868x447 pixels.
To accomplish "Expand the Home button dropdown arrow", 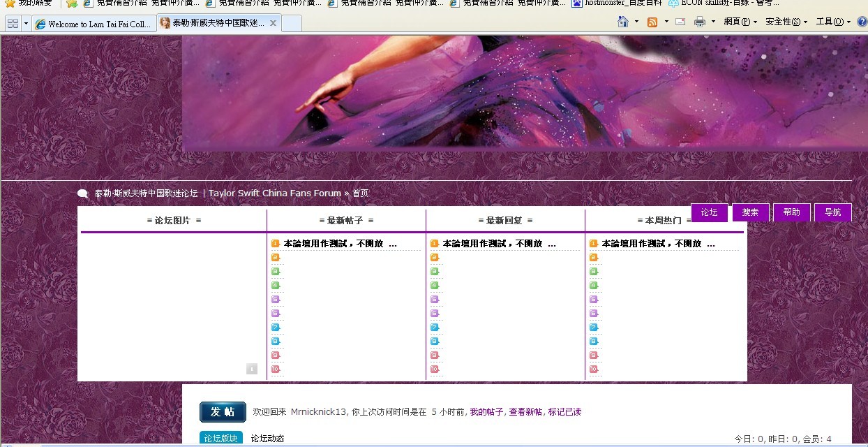I will pos(636,22).
